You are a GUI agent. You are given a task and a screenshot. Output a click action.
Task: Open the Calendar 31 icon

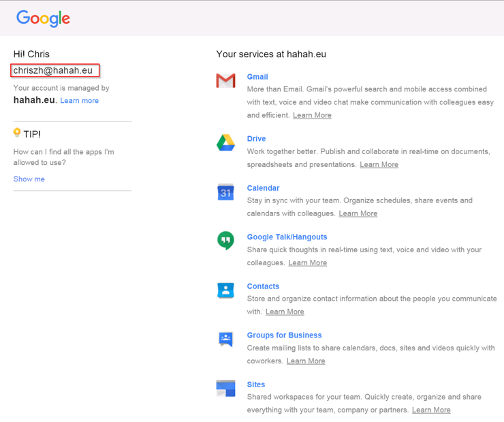(x=225, y=192)
